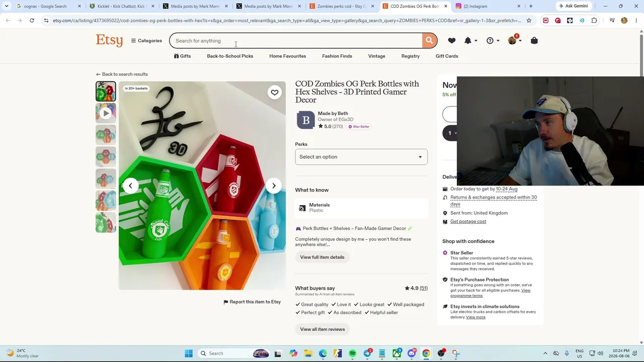Open the tab search dropdown arrow
The width and height of the screenshot is (644, 362).
[x=7, y=6]
